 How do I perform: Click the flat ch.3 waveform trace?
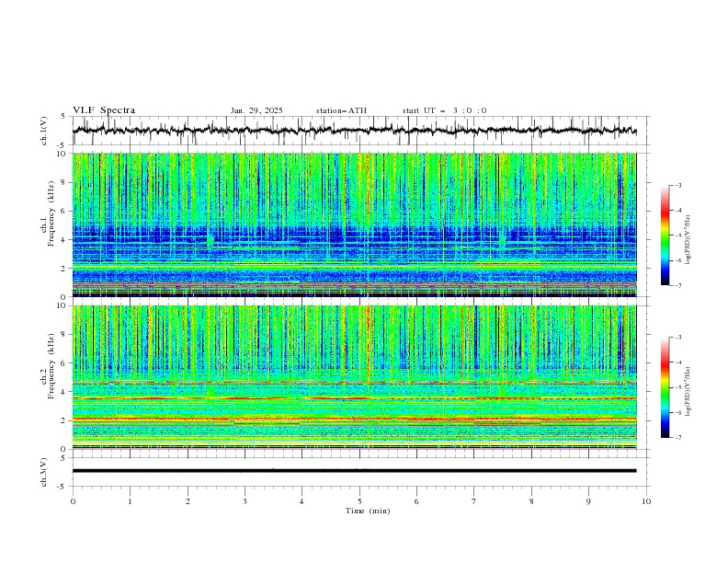coord(354,471)
